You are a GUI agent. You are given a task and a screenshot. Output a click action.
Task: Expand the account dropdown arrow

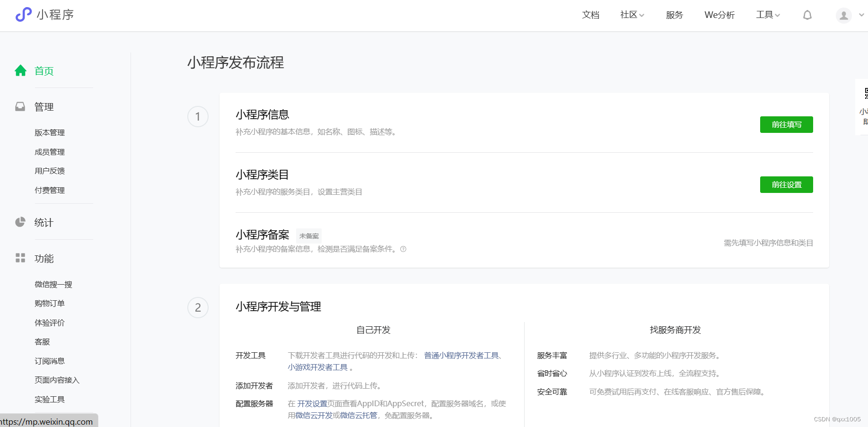pos(861,15)
